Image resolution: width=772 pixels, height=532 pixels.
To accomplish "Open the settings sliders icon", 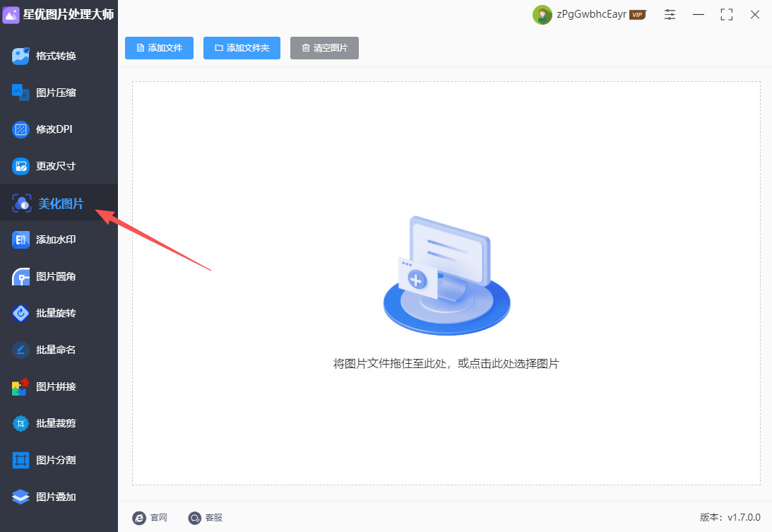I will pyautogui.click(x=670, y=15).
